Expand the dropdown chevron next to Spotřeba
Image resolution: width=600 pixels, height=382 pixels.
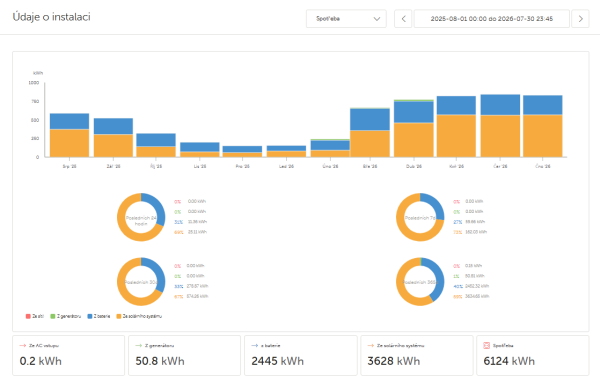click(x=377, y=19)
